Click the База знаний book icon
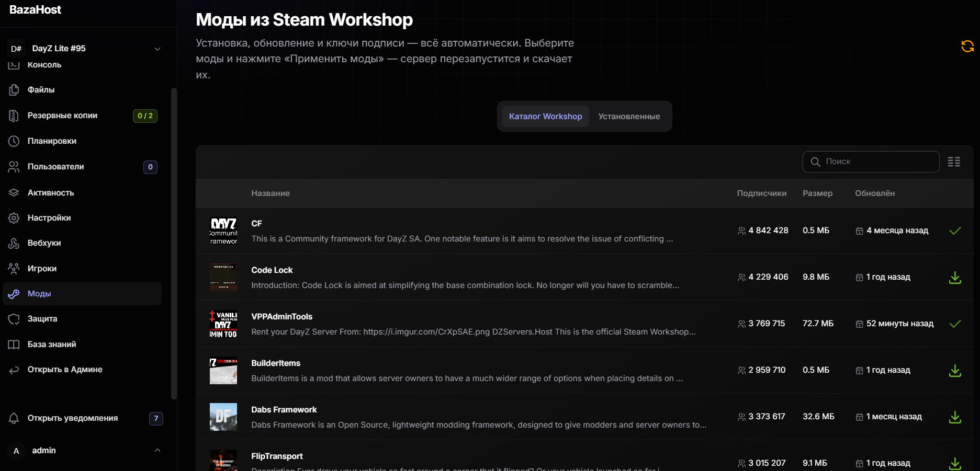 coord(14,344)
